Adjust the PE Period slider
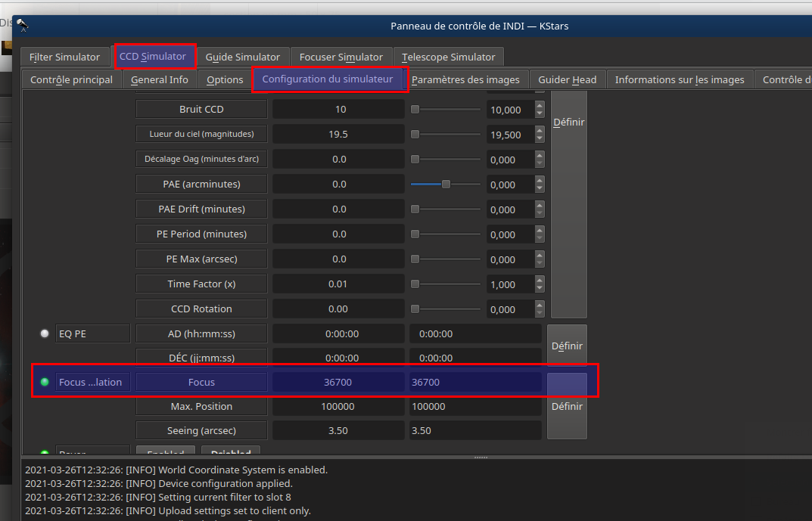The width and height of the screenshot is (812, 521). tap(446, 234)
